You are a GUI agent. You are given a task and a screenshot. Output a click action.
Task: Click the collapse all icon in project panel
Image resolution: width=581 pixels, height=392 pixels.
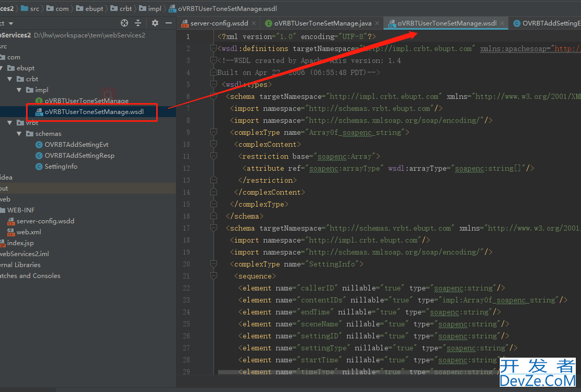click(x=138, y=23)
